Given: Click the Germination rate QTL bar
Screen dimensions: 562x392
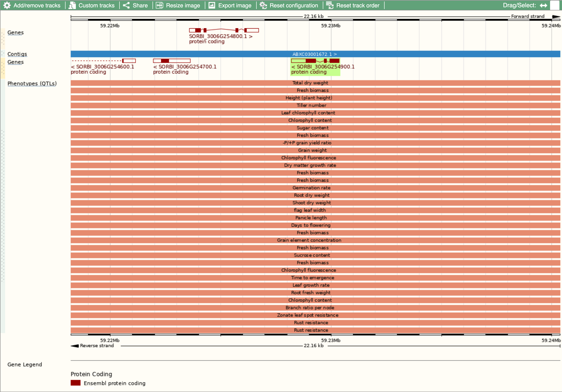Looking at the screenshot, I should 315,188.
